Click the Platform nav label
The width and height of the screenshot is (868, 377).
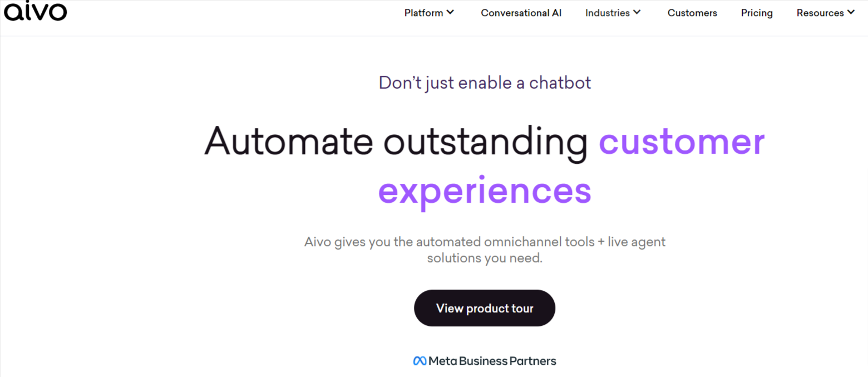[x=424, y=12]
